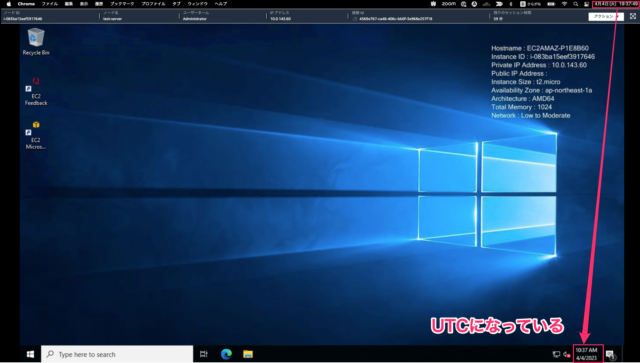Click the search magnifier in the Windows taskbar
This screenshot has width=640, height=363.
click(50, 354)
